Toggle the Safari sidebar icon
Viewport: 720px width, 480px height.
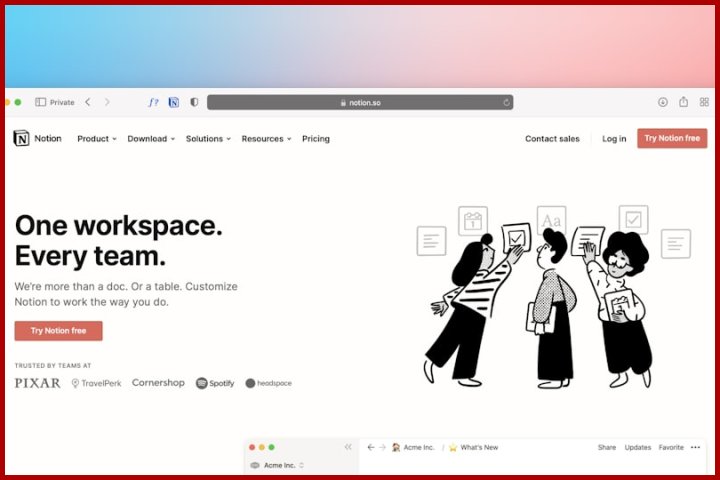[40, 102]
